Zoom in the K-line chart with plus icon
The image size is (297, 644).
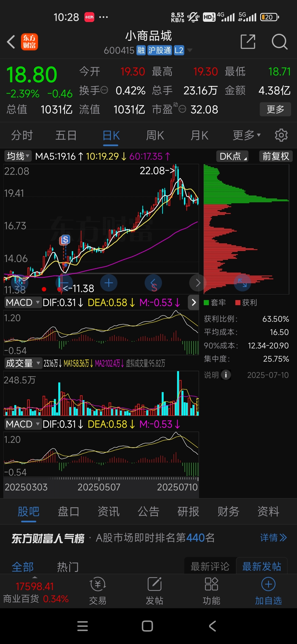point(109,283)
